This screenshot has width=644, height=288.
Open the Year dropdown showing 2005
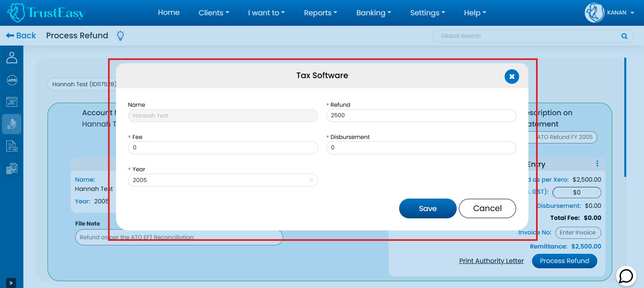click(223, 180)
